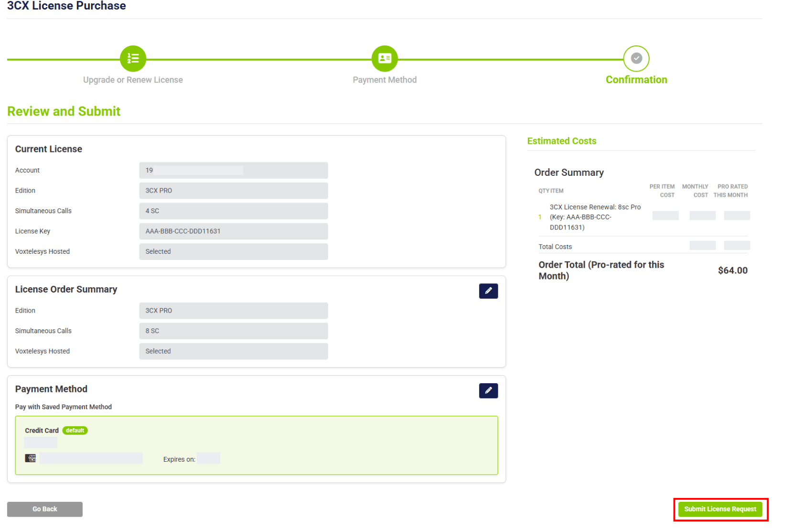
Task: Click the Confirmation checkmark step icon
Action: pos(636,58)
